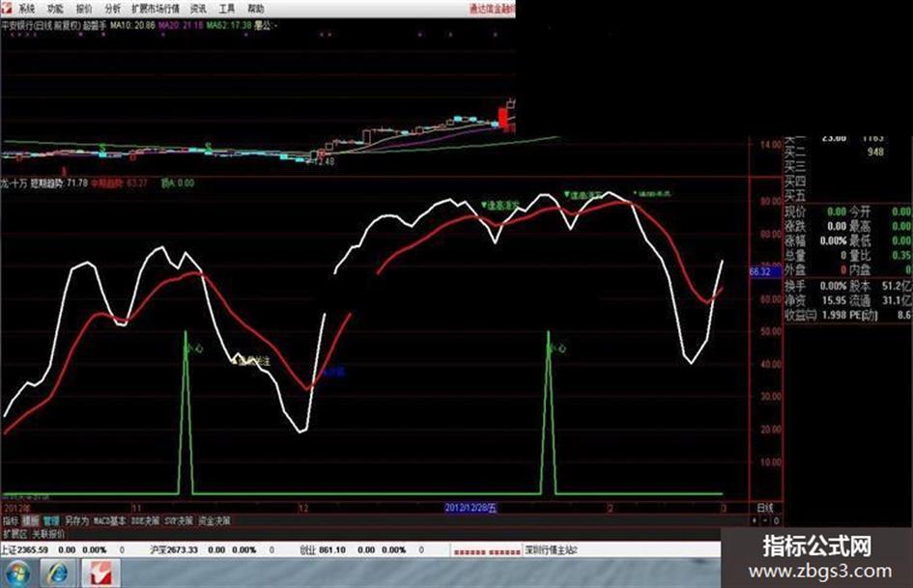Viewport: 913px width, 588px height.
Task: Open the 帮助 menu
Action: click(256, 8)
